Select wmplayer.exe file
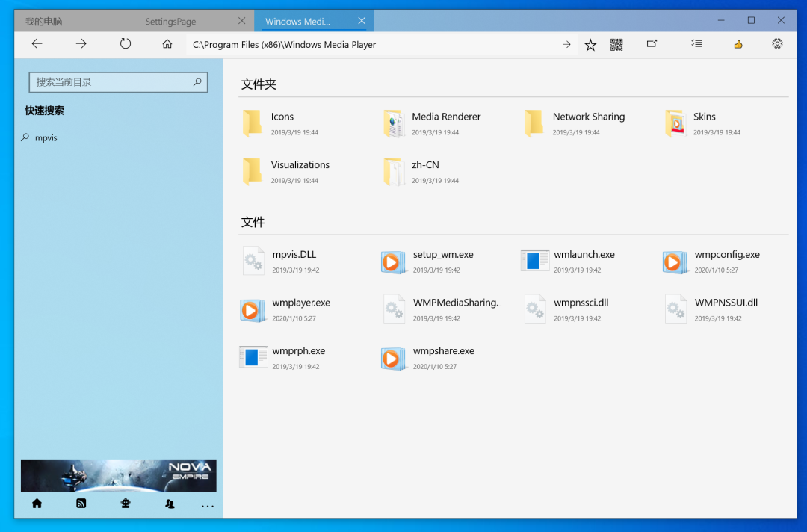The height and width of the screenshot is (532, 807). [x=286, y=310]
